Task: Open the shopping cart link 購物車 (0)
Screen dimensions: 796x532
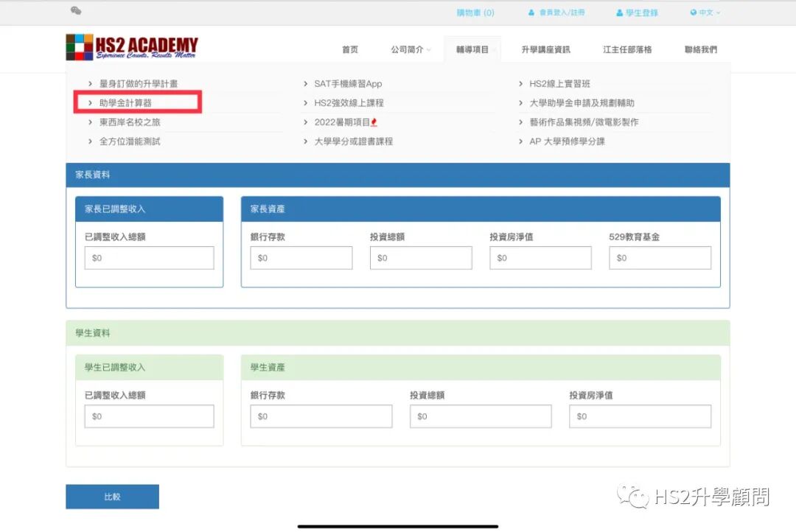Action: (x=475, y=13)
